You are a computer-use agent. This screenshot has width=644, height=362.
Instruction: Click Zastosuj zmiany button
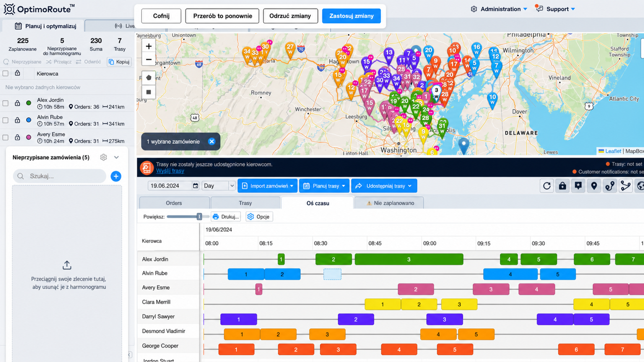tap(351, 16)
